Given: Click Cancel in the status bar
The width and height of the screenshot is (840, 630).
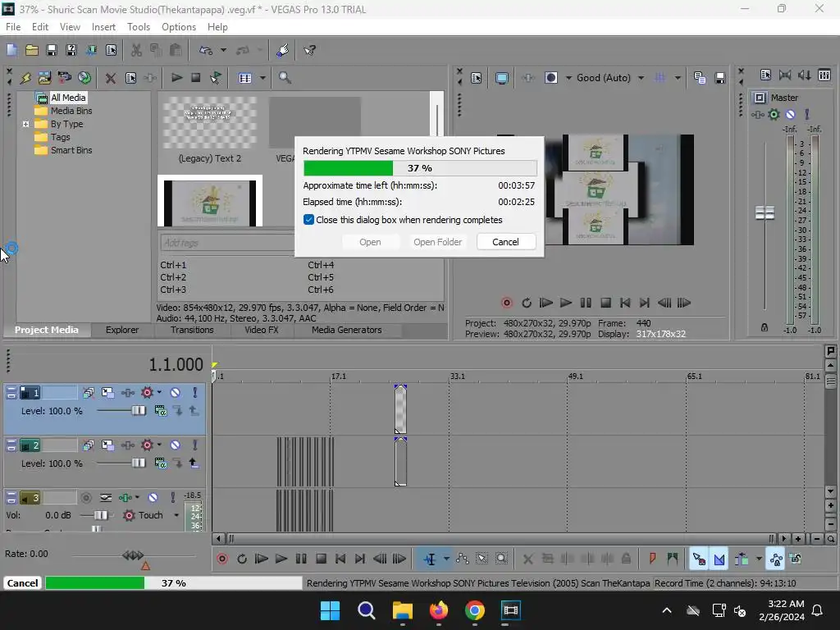Looking at the screenshot, I should (x=22, y=583).
